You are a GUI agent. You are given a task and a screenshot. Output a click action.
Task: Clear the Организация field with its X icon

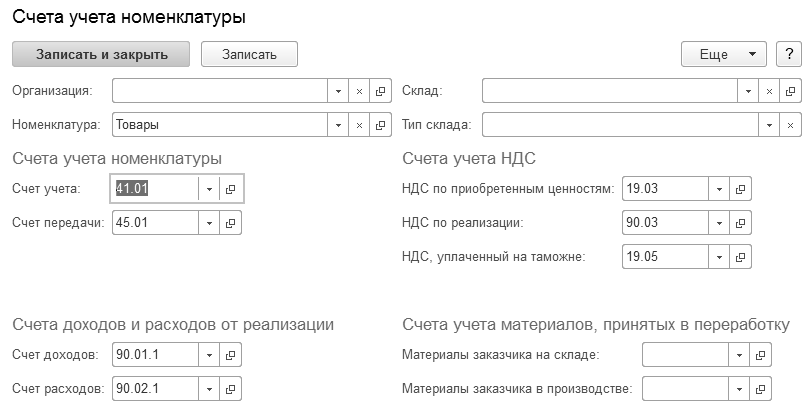click(360, 91)
